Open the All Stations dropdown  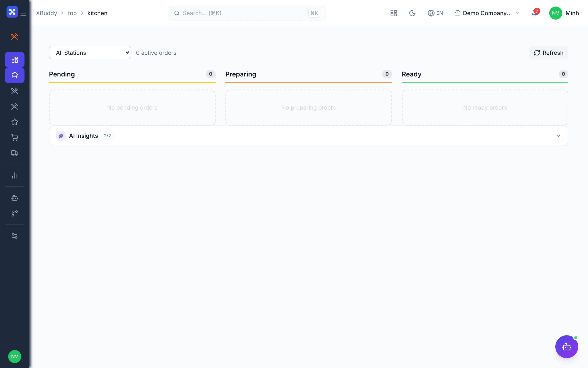coord(90,53)
